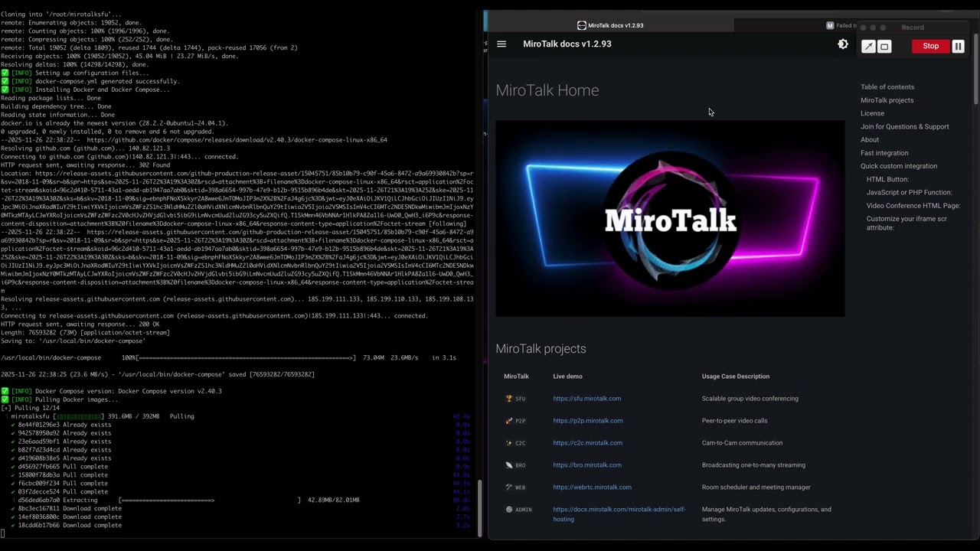Click the terminal cursor prompt at the last terminal line

coord(3,534)
